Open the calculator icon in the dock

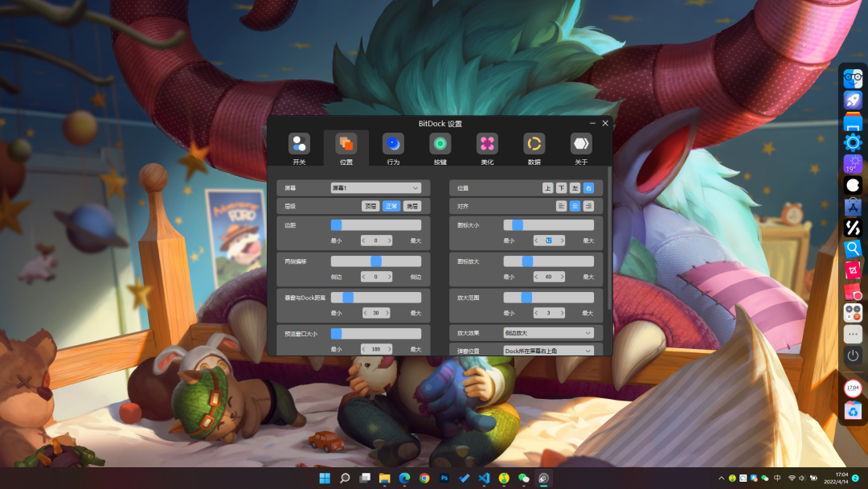853,313
